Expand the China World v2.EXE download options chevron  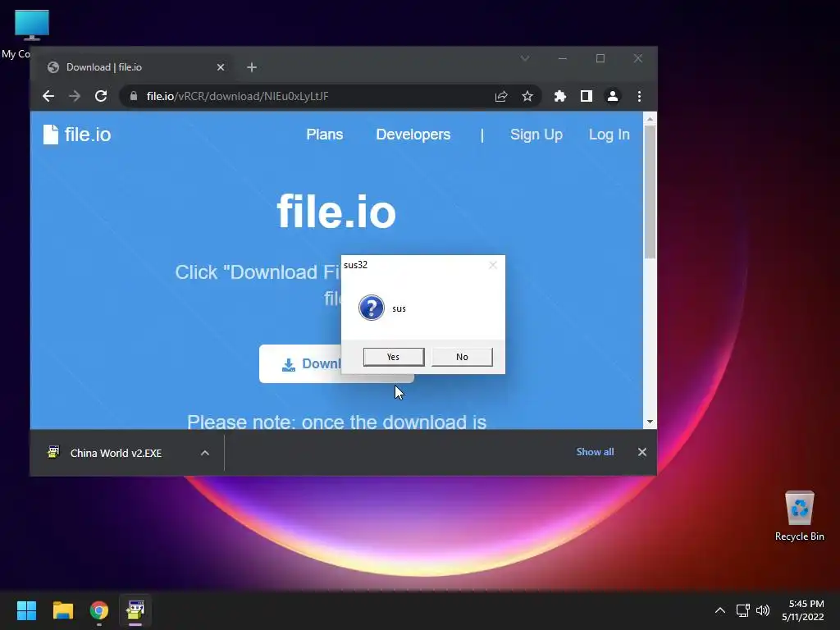click(204, 453)
